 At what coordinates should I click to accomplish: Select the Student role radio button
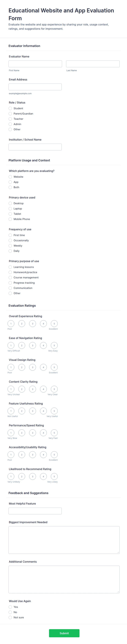tap(10, 108)
